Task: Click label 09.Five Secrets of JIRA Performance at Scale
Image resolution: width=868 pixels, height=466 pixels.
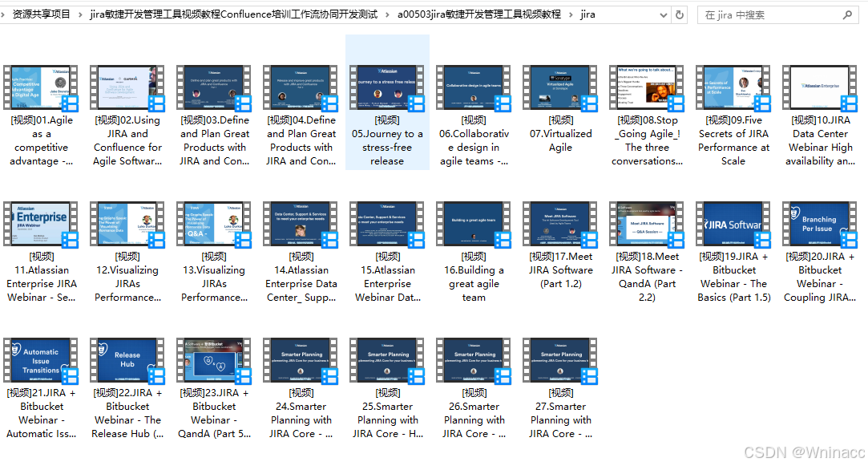Action: coord(733,140)
